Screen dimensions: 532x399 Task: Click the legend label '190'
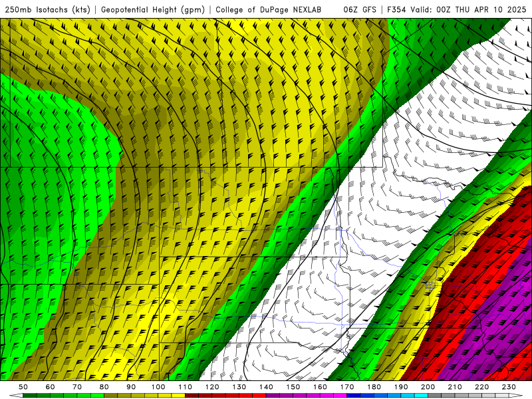point(401,387)
